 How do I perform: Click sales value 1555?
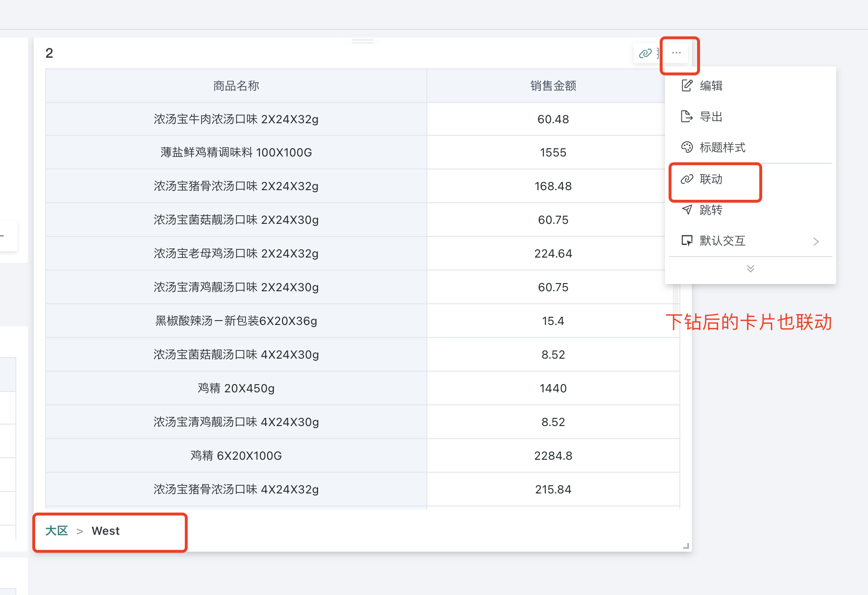(x=553, y=153)
